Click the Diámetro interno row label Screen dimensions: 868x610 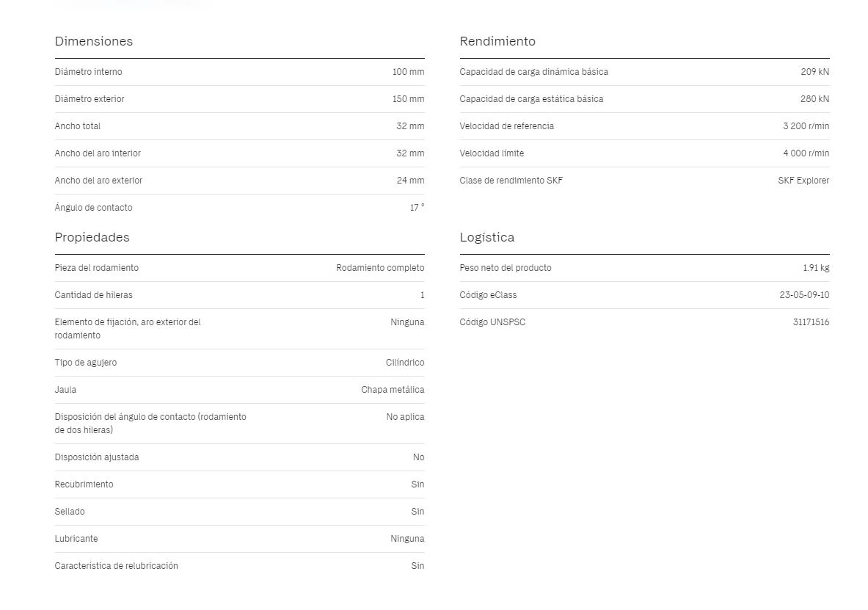(x=88, y=72)
